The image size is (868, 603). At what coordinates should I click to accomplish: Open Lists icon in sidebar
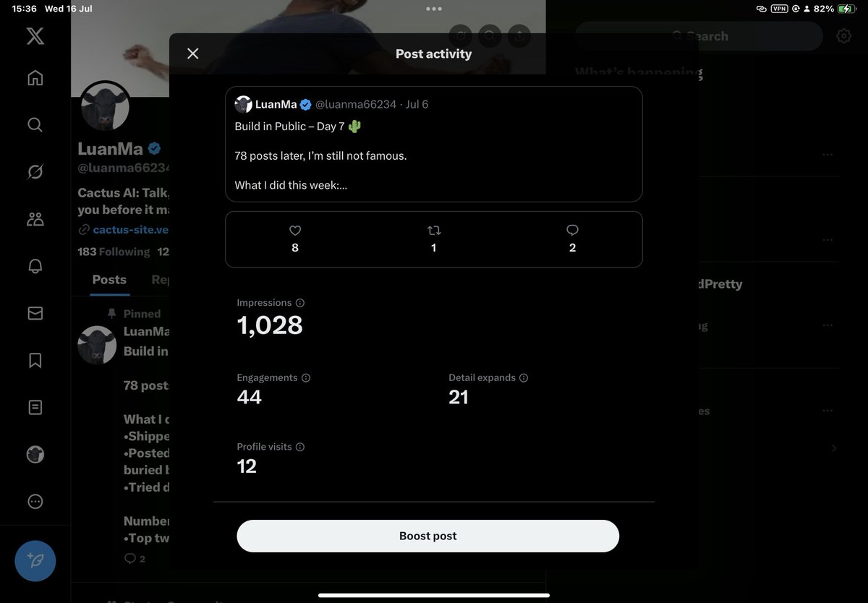[35, 407]
